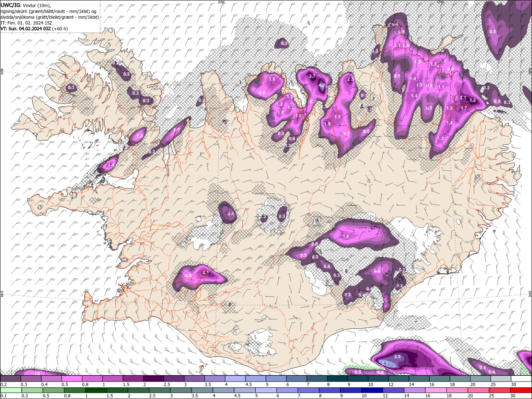Click the '20W' longitude label at the top
Image resolution: width=532 pixels, height=399 pixels.
[221, 2]
